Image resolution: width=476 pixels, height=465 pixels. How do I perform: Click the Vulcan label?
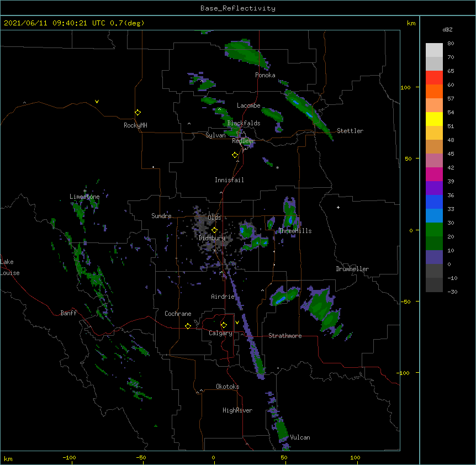300,437
